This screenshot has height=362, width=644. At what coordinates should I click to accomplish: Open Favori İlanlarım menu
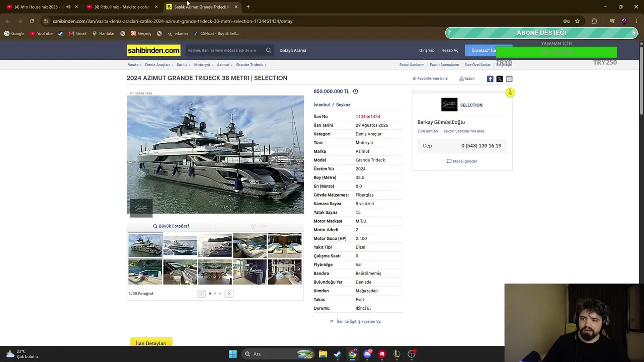tap(412, 65)
